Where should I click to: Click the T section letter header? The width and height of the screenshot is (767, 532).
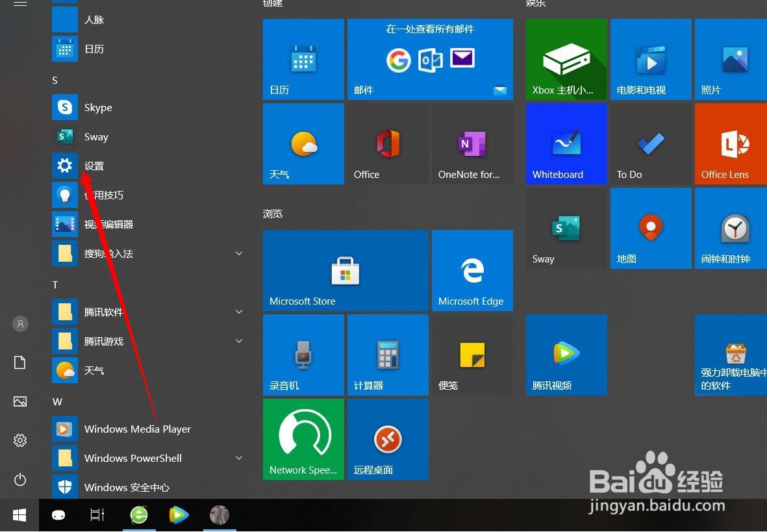[55, 285]
